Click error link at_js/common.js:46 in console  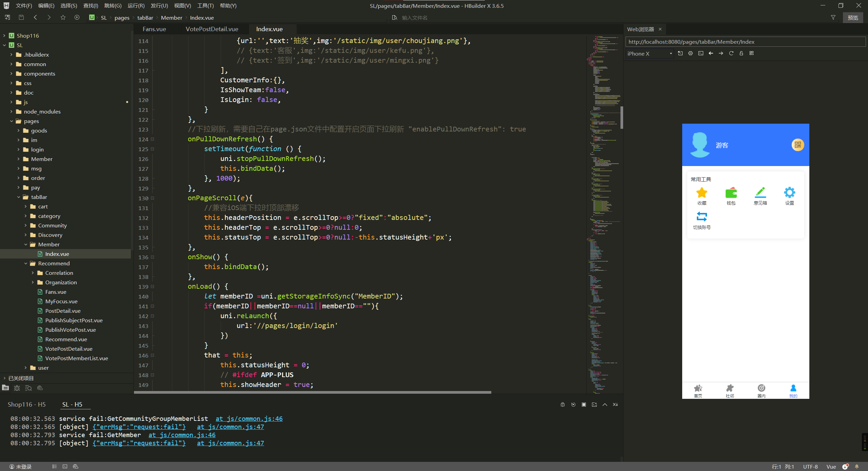tap(249, 418)
